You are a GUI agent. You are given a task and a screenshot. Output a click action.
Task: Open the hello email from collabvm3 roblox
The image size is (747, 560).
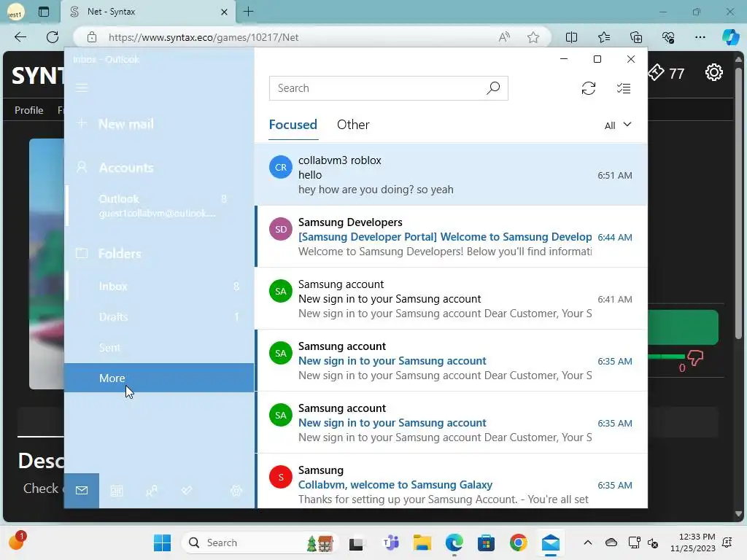point(451,175)
